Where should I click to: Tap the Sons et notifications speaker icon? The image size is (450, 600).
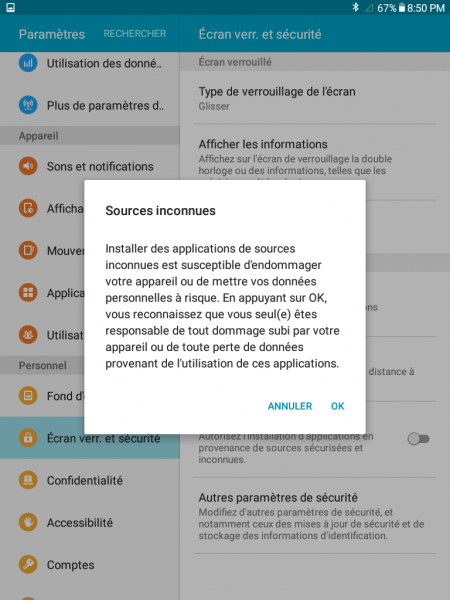click(28, 166)
